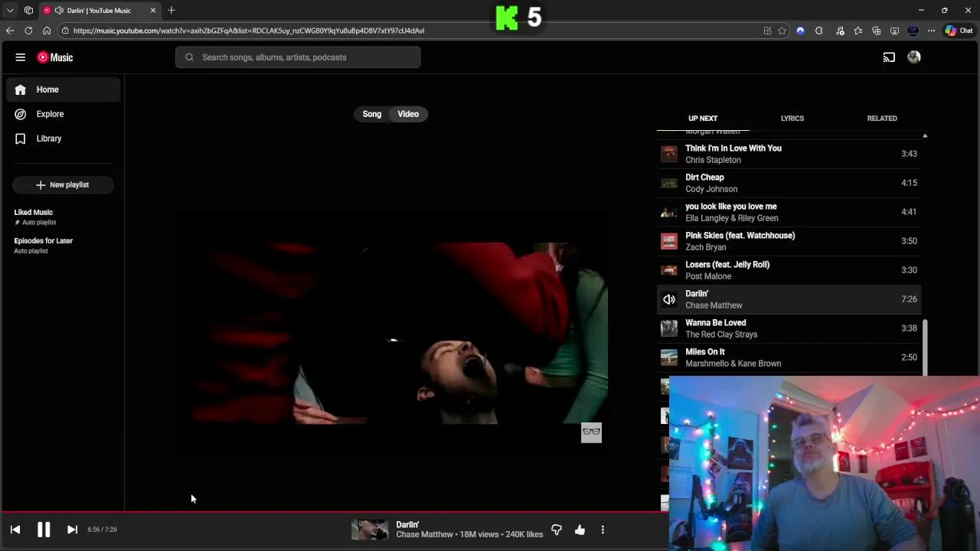Open Chase Matthew artist link in player bar

click(425, 535)
